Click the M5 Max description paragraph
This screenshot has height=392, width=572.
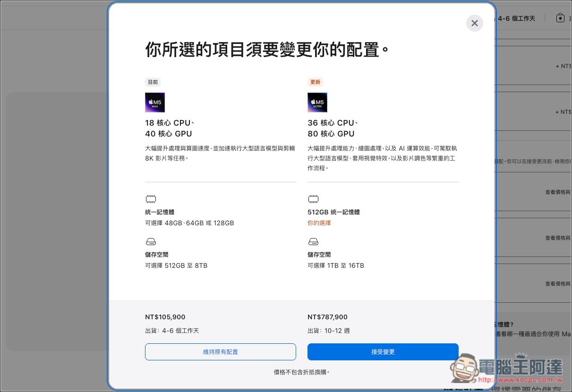coord(220,153)
